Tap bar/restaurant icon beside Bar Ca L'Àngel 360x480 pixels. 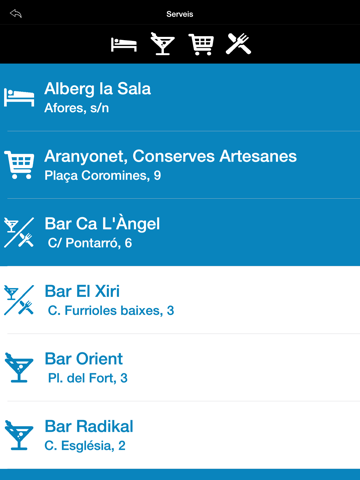click(x=19, y=232)
